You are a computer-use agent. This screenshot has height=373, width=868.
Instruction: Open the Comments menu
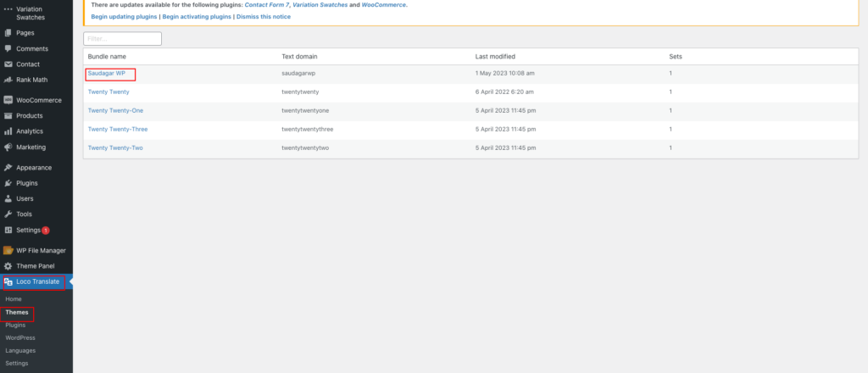click(32, 48)
